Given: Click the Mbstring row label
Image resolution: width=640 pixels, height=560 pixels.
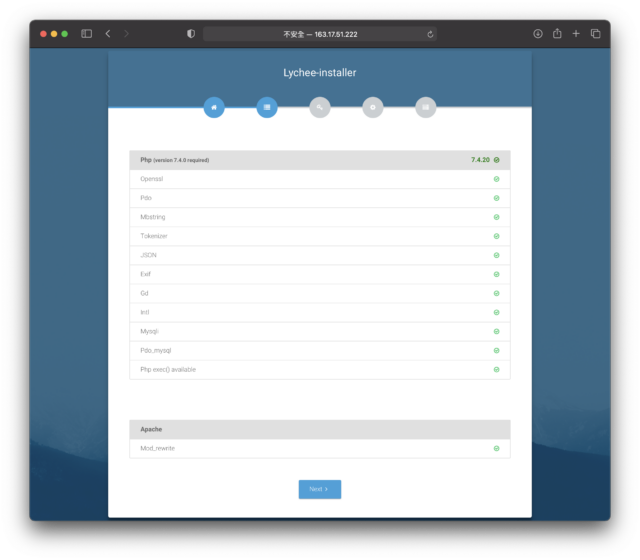Looking at the screenshot, I should [153, 217].
